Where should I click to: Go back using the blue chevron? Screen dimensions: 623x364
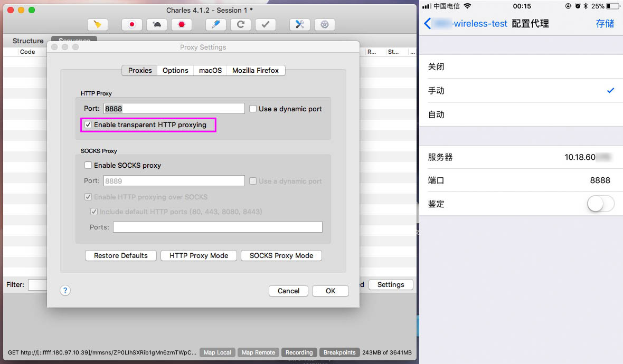pos(428,23)
